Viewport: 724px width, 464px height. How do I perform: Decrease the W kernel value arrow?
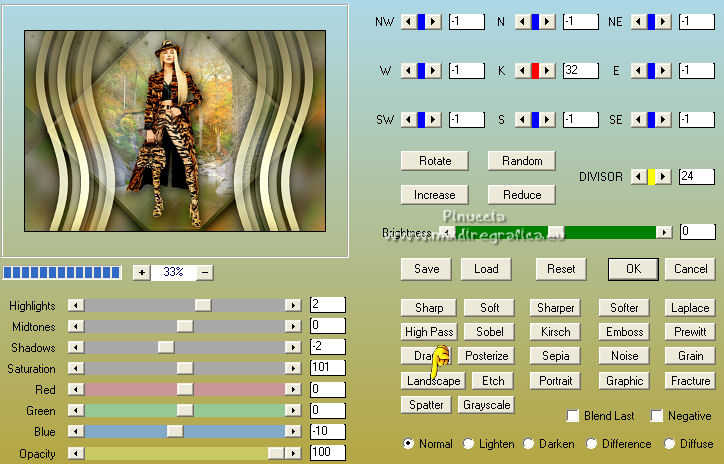409,71
